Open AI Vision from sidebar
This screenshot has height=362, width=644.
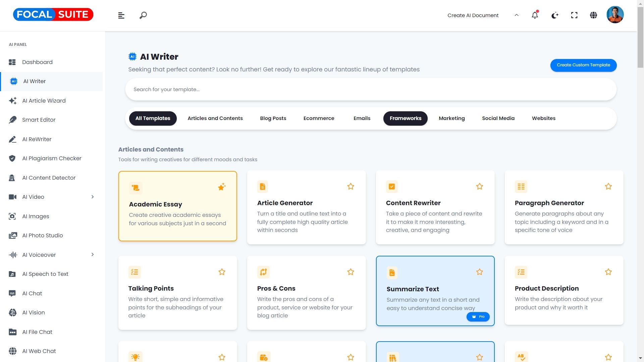pos(34,313)
